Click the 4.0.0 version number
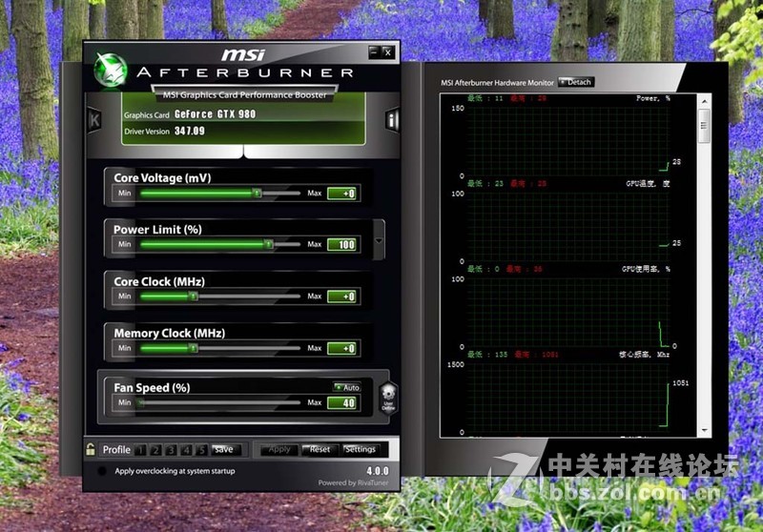Viewport: 763px width, 532px height. click(378, 471)
